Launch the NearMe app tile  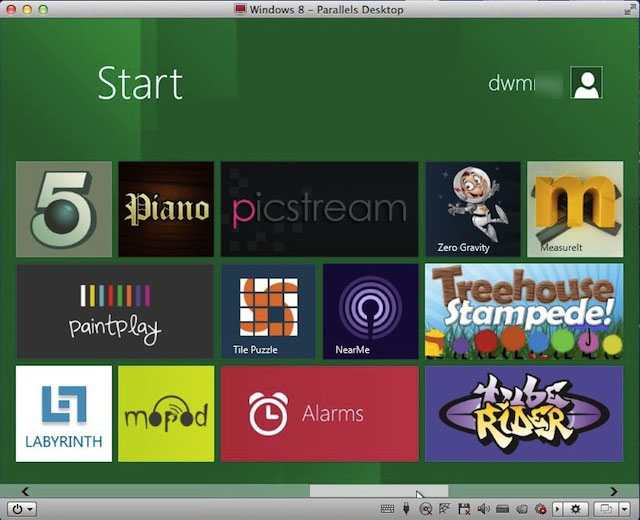click(371, 311)
